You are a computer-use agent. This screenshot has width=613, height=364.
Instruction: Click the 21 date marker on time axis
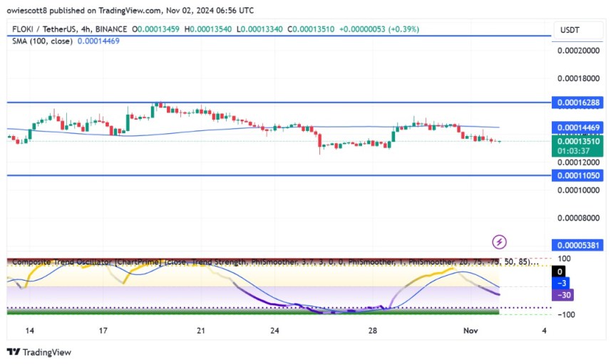point(200,331)
